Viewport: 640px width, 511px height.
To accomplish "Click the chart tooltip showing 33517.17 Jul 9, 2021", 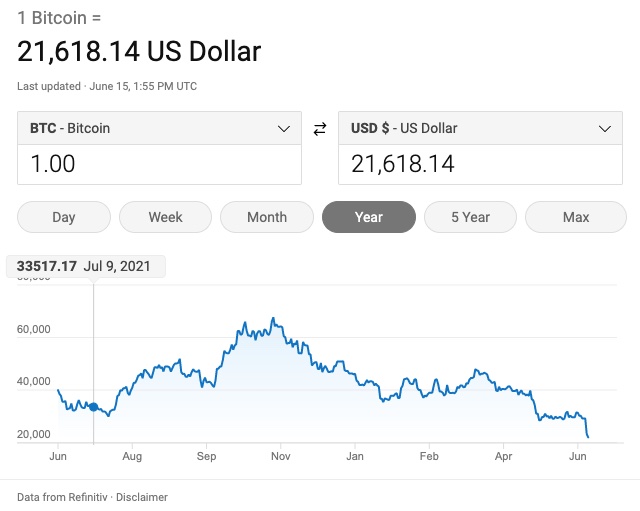I will 86,267.
